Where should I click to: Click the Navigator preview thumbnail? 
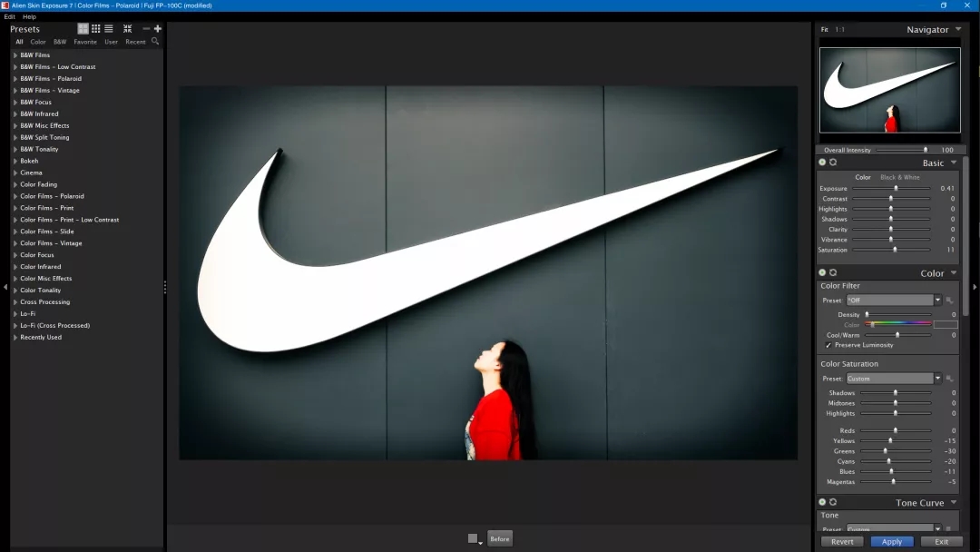point(890,90)
